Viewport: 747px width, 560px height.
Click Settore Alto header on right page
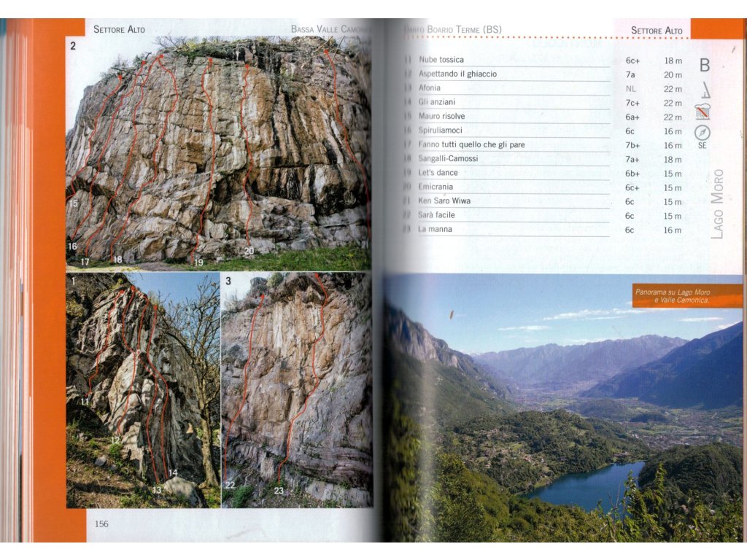point(657,31)
